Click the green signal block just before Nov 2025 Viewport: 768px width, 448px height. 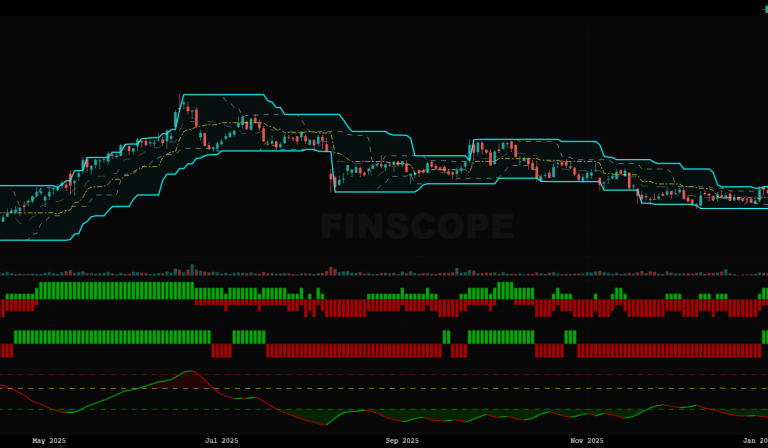570,337
